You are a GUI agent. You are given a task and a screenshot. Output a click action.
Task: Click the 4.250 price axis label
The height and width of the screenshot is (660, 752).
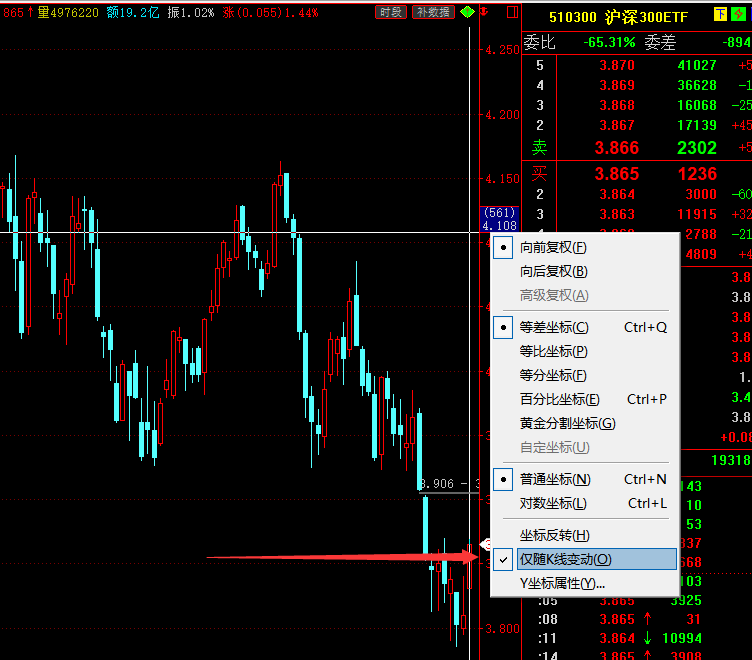[x=502, y=50]
